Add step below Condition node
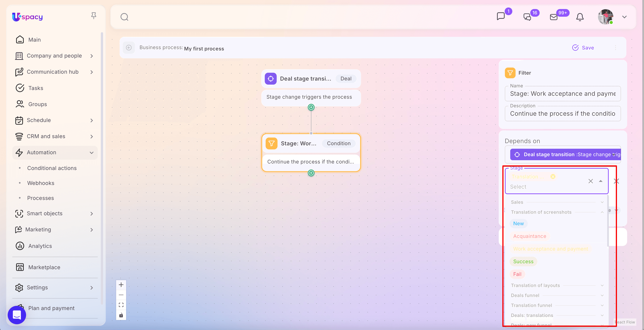The height and width of the screenshot is (330, 644). 311,173
